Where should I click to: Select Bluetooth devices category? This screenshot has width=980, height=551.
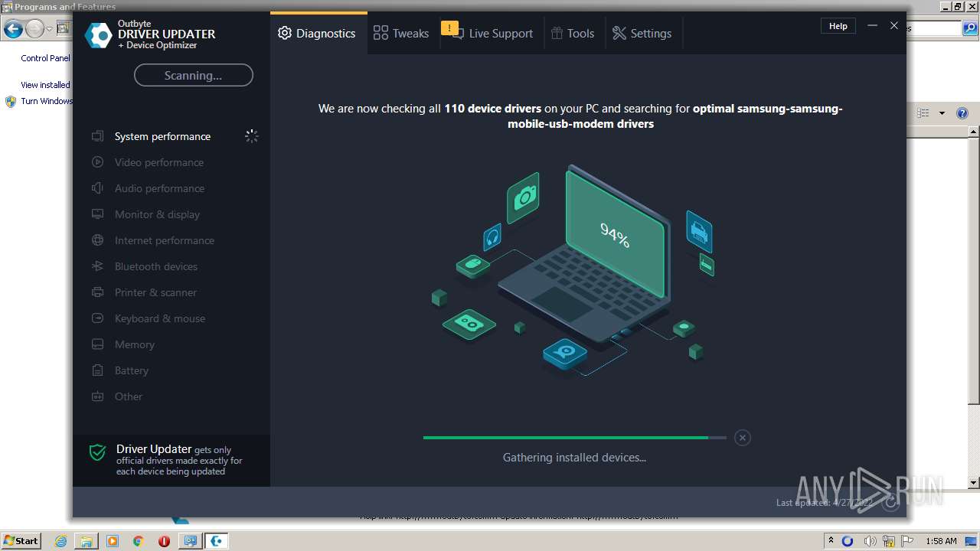pos(155,266)
